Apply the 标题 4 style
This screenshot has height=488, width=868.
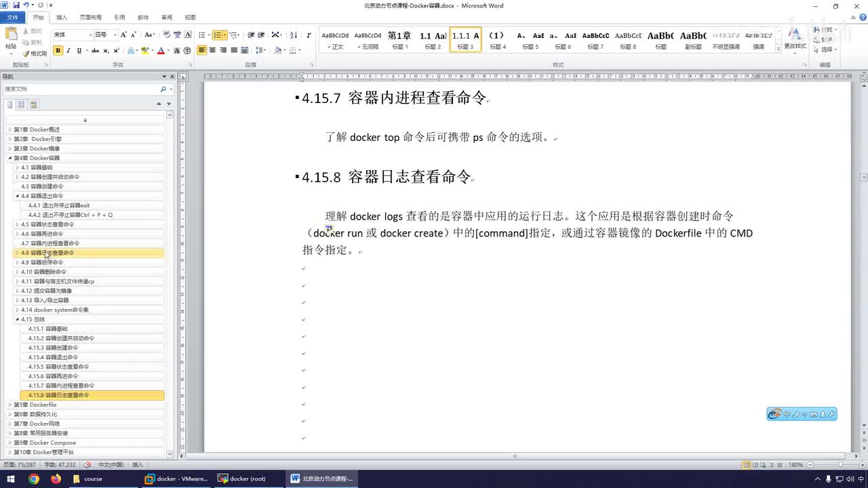[x=498, y=40]
